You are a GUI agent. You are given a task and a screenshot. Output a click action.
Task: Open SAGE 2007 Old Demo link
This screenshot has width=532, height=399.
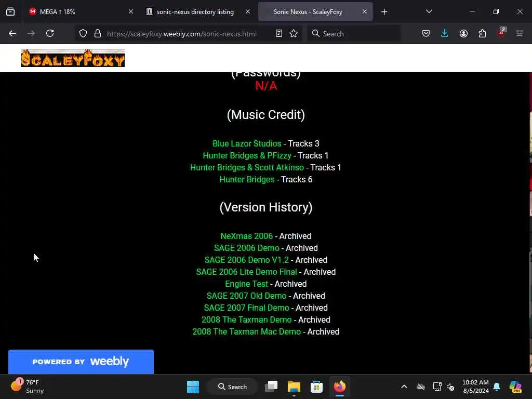(x=247, y=296)
